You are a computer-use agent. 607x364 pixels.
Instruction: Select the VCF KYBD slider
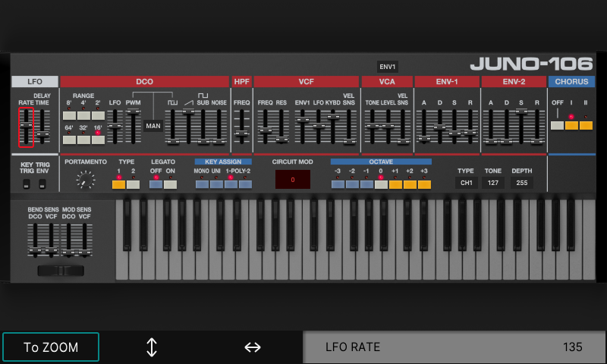coord(333,127)
